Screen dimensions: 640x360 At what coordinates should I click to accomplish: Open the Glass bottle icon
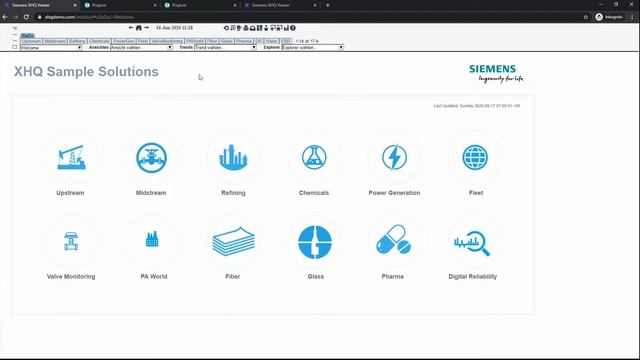click(315, 242)
